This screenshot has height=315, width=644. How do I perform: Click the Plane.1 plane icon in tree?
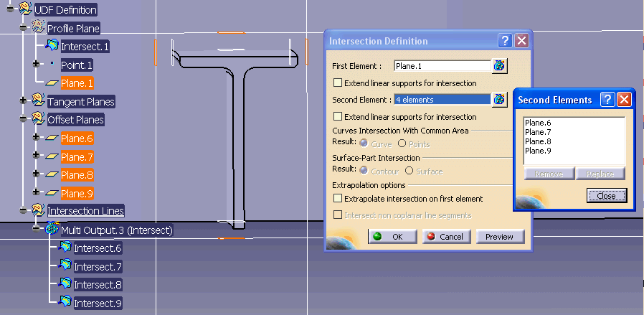click(x=52, y=83)
